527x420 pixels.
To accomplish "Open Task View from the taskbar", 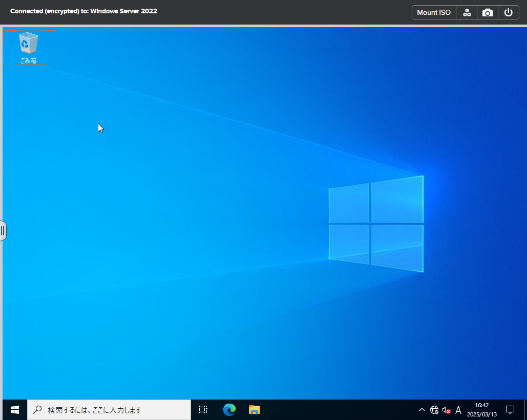I will point(203,410).
